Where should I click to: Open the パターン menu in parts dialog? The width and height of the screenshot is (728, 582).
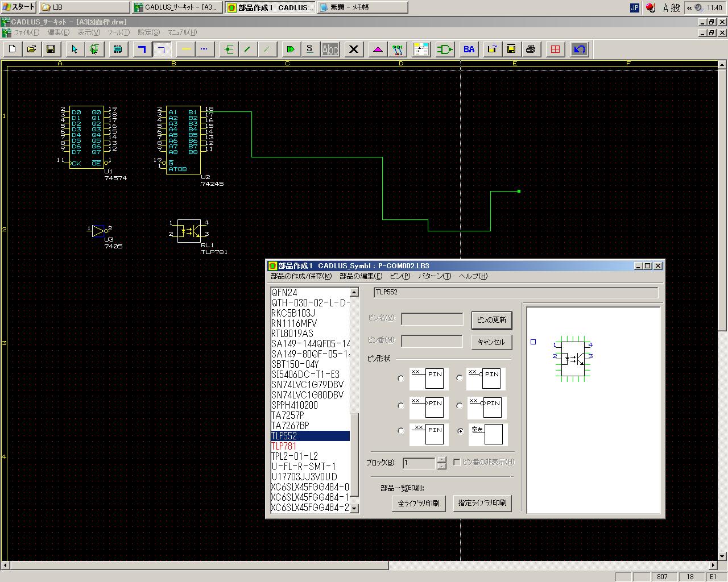pyautogui.click(x=435, y=276)
